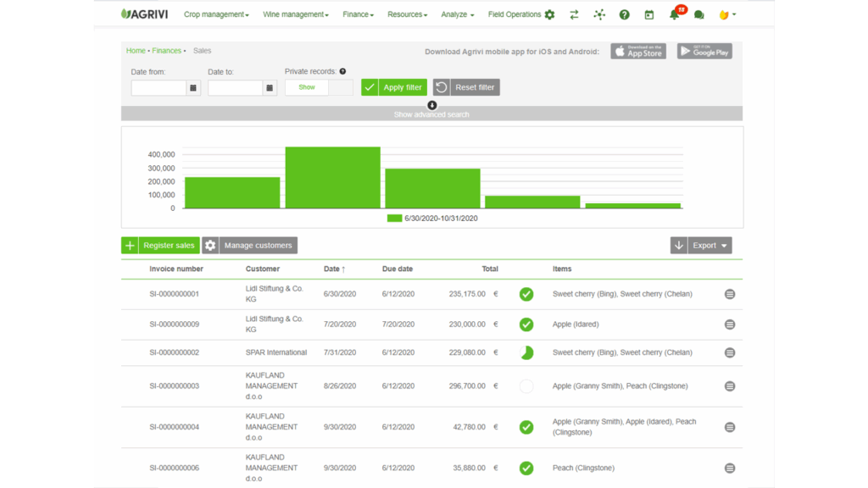Toggle paid status for invoice SI-0000000003
This screenshot has width=868, height=488.
[x=526, y=386]
